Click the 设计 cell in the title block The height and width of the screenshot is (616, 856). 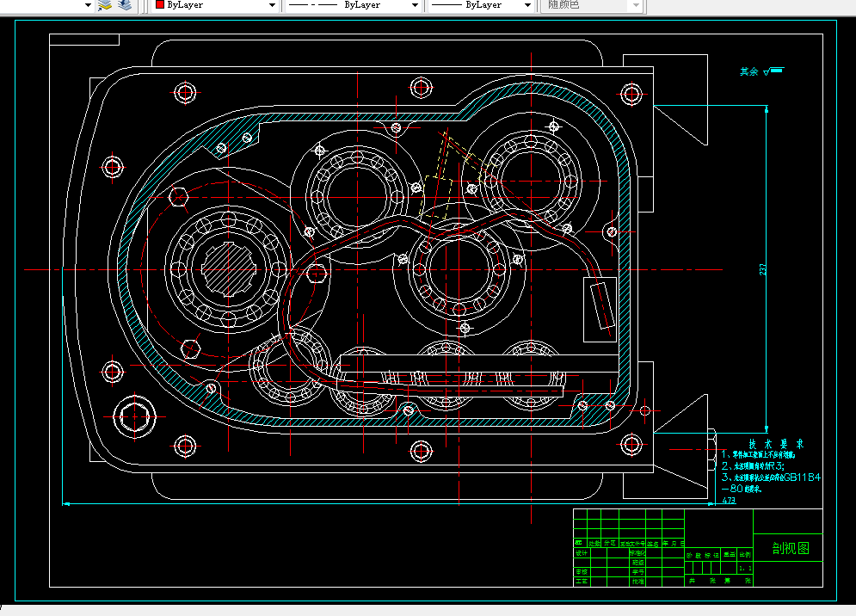tap(580, 554)
